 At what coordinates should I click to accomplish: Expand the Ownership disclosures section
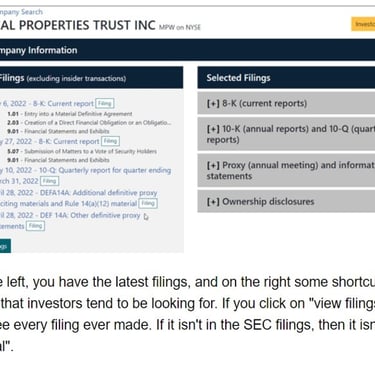(286, 201)
